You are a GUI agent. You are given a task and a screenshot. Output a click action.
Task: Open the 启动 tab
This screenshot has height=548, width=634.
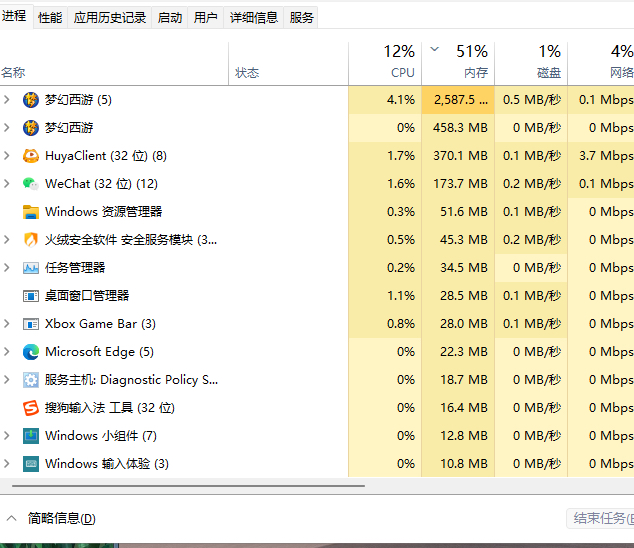[169, 17]
